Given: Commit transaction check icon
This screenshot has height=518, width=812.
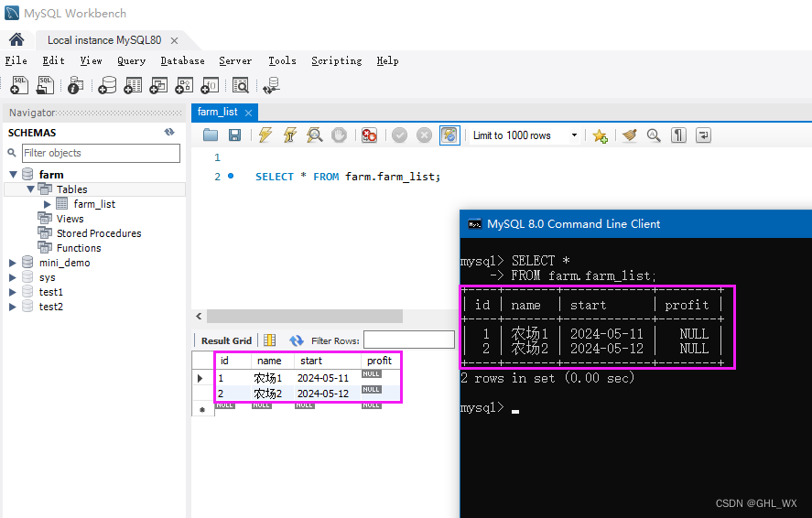Looking at the screenshot, I should pyautogui.click(x=399, y=135).
